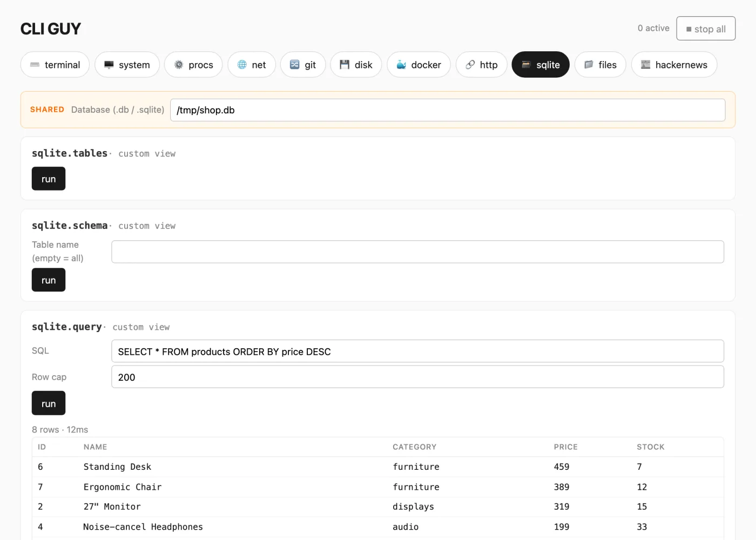Edit the SQL query input field

[417, 351]
